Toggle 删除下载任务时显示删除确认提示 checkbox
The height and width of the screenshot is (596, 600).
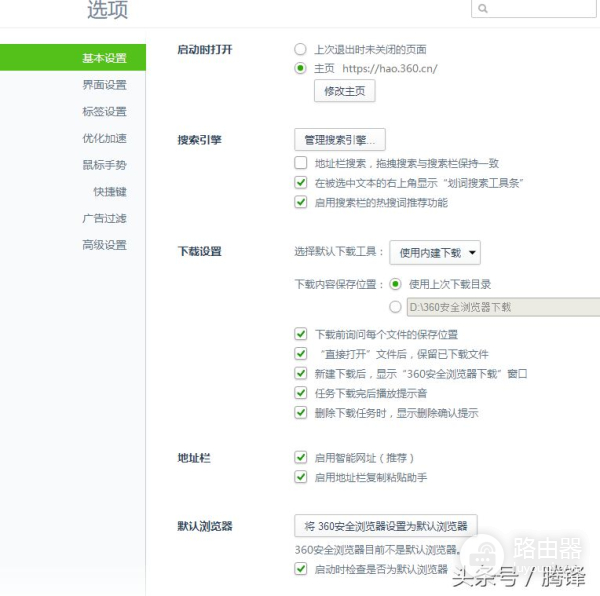click(x=301, y=412)
